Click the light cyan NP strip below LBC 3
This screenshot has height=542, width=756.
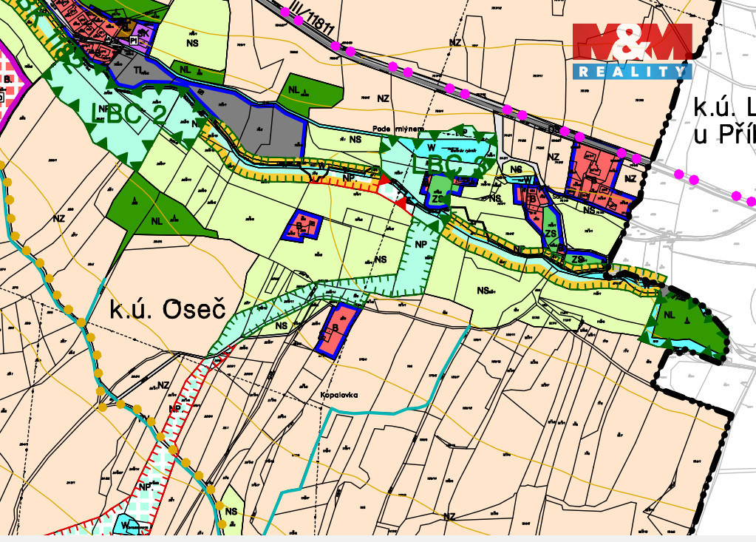(421, 244)
